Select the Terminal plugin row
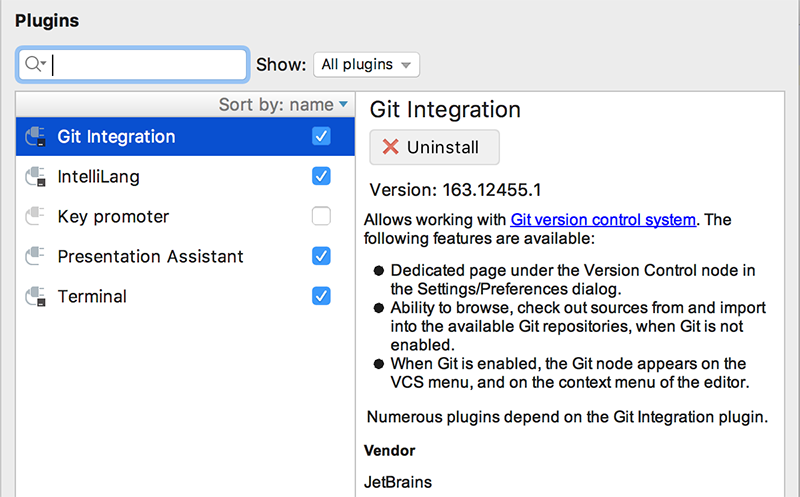Screen dimensions: 800x497 click(x=185, y=296)
